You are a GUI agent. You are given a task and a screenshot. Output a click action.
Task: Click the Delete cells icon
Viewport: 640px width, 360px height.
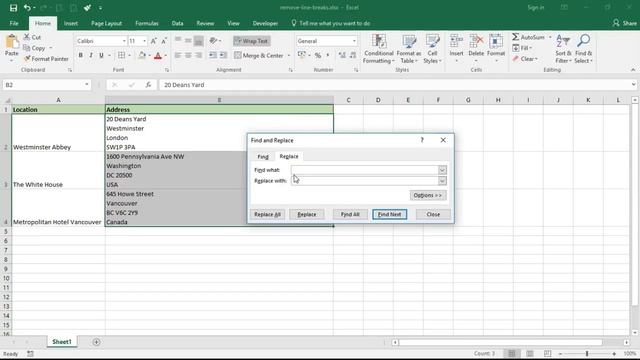476,41
